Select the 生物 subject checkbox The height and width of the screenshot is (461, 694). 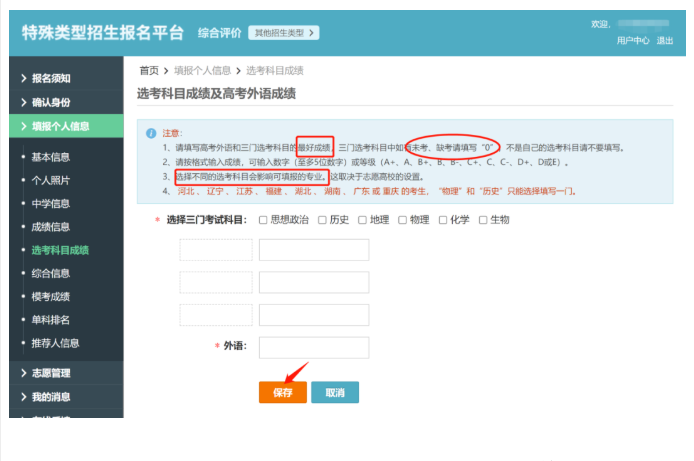(x=483, y=220)
